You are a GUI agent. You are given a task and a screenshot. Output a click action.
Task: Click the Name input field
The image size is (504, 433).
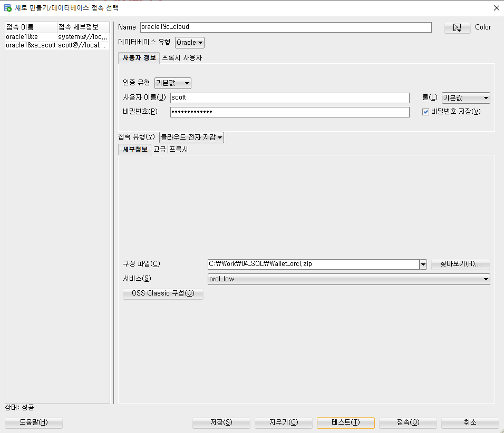pos(285,27)
